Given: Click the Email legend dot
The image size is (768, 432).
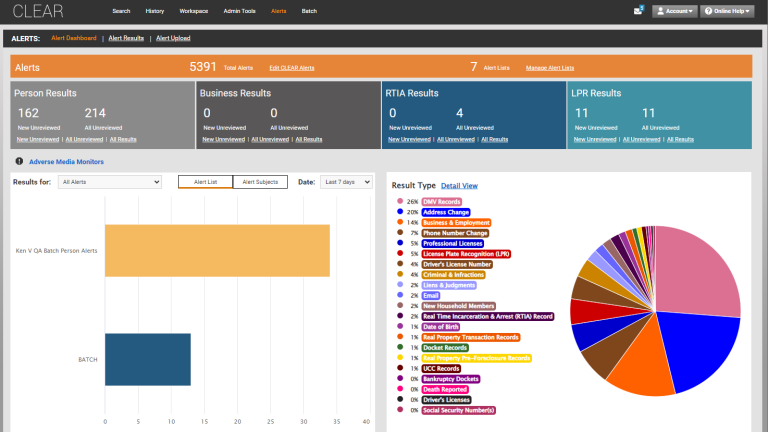Looking at the screenshot, I should click(400, 295).
